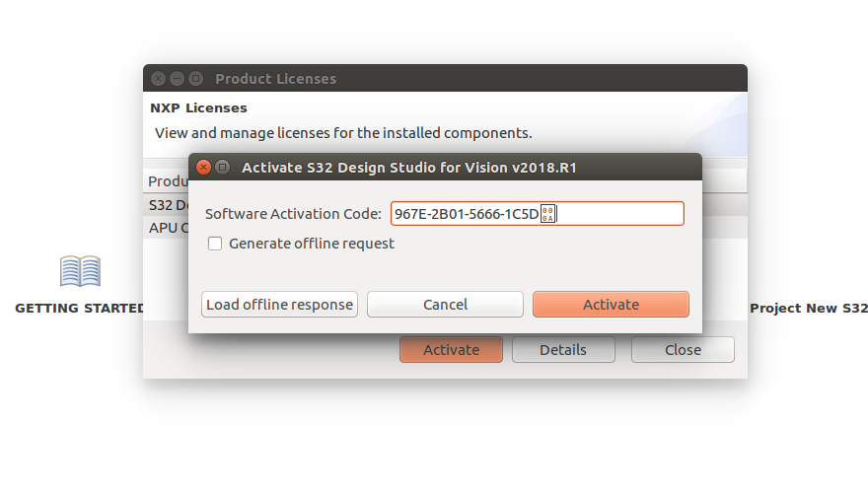Click Close in Product Licenses window
The width and height of the screenshot is (868, 494).
coord(683,350)
